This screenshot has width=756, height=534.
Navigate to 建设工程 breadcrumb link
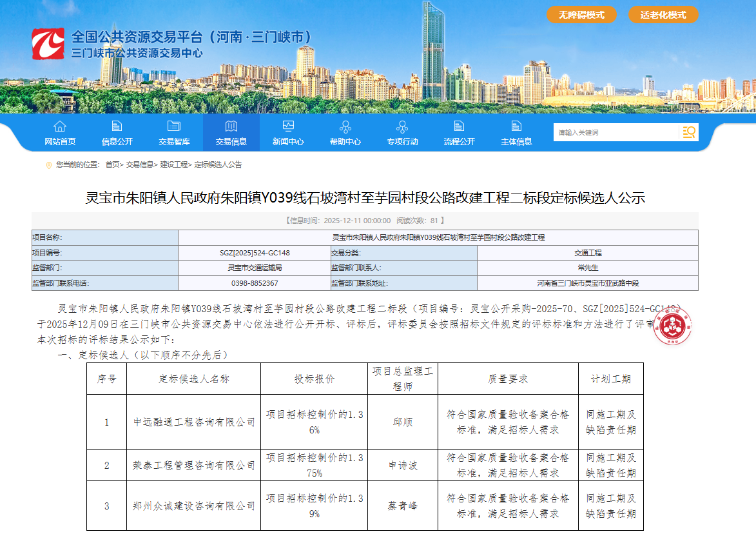point(173,165)
